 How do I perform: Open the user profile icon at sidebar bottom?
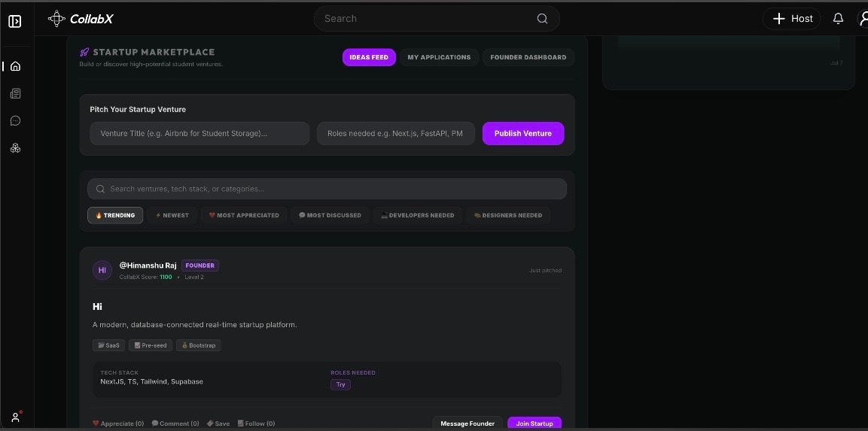[16, 417]
